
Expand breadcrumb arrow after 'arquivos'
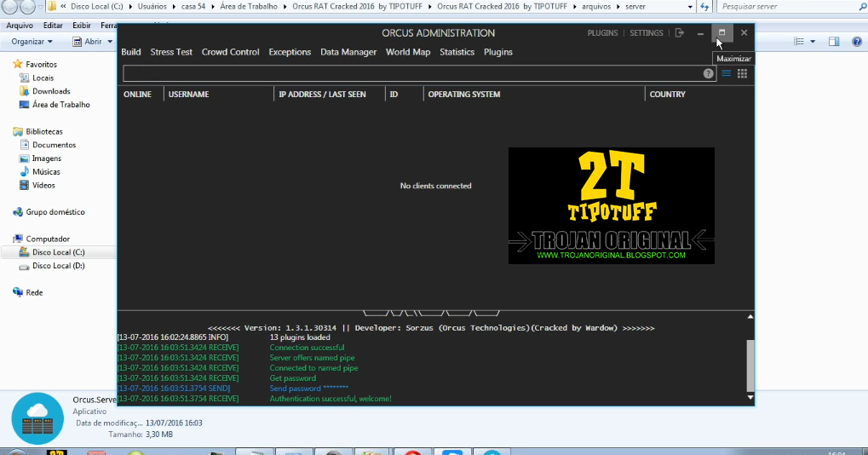tap(618, 7)
